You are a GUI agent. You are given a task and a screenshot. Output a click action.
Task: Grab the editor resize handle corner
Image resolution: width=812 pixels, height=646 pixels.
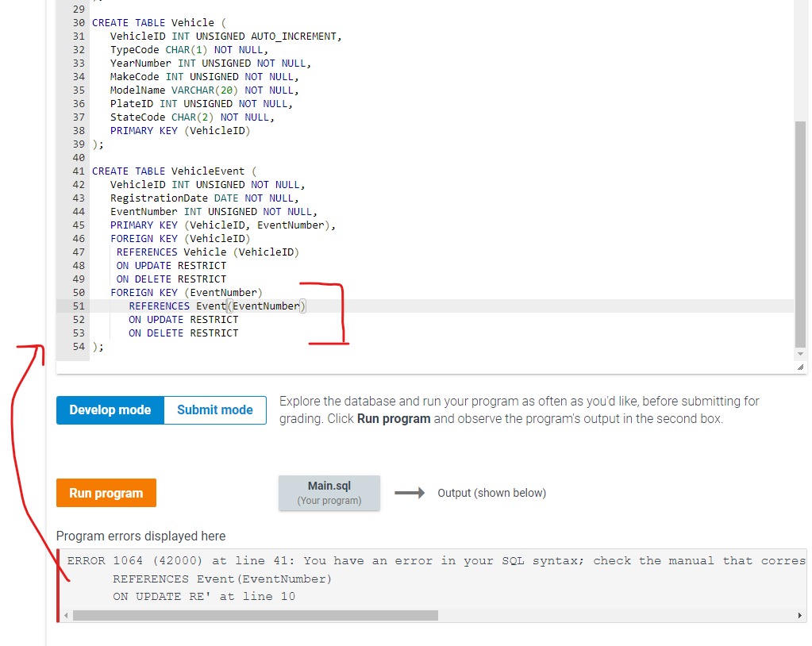[x=800, y=367]
